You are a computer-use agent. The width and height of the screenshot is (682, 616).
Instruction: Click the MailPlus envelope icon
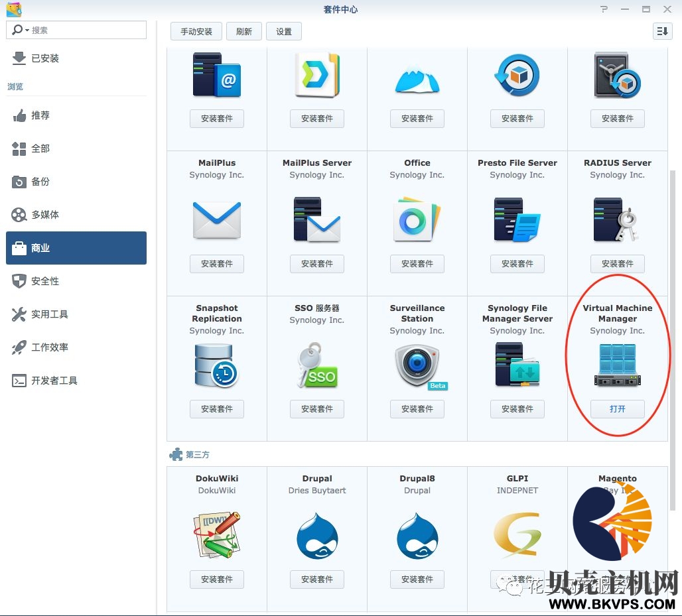[216, 220]
